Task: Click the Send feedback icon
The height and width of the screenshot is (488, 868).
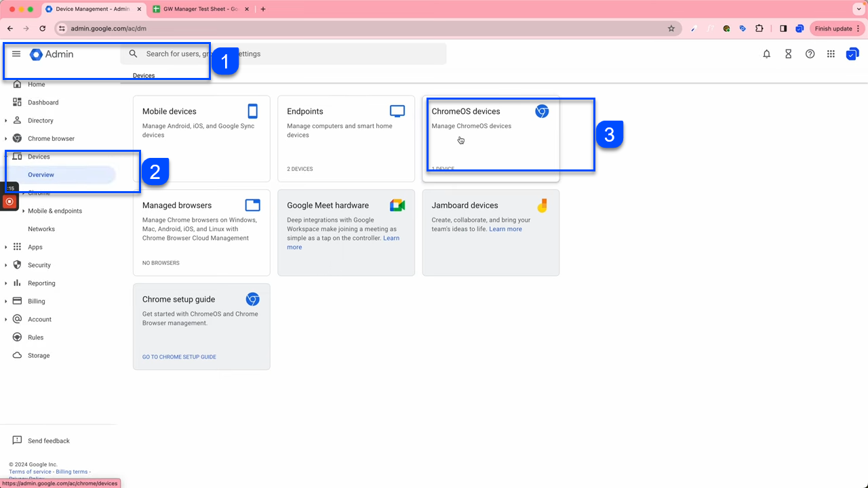Action: click(x=18, y=441)
